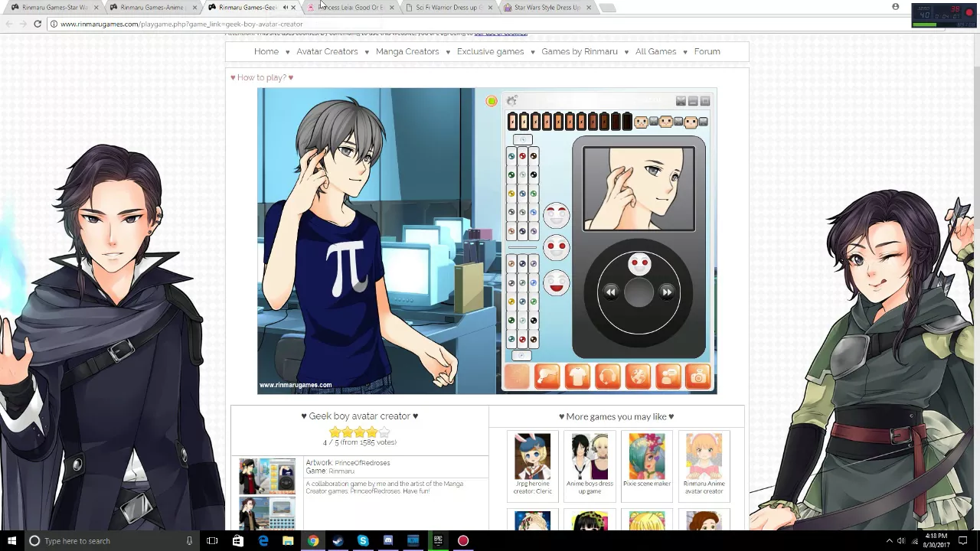Reload the page in Chrome
The image size is (980, 551).
38,24
